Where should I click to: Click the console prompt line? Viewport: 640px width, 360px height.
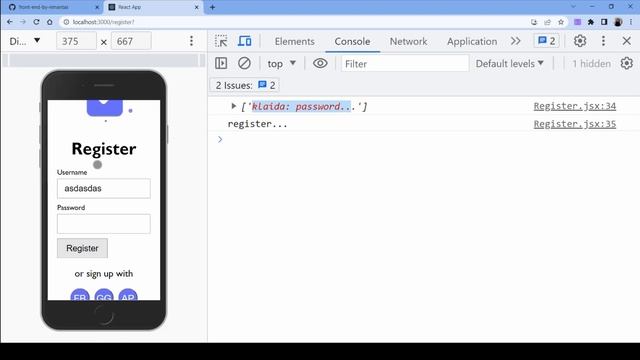point(424,140)
